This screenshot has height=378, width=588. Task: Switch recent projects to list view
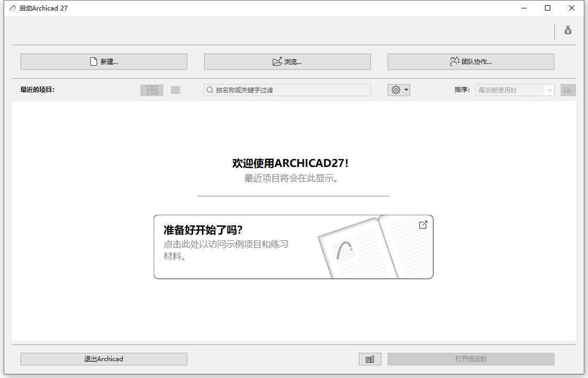point(175,90)
